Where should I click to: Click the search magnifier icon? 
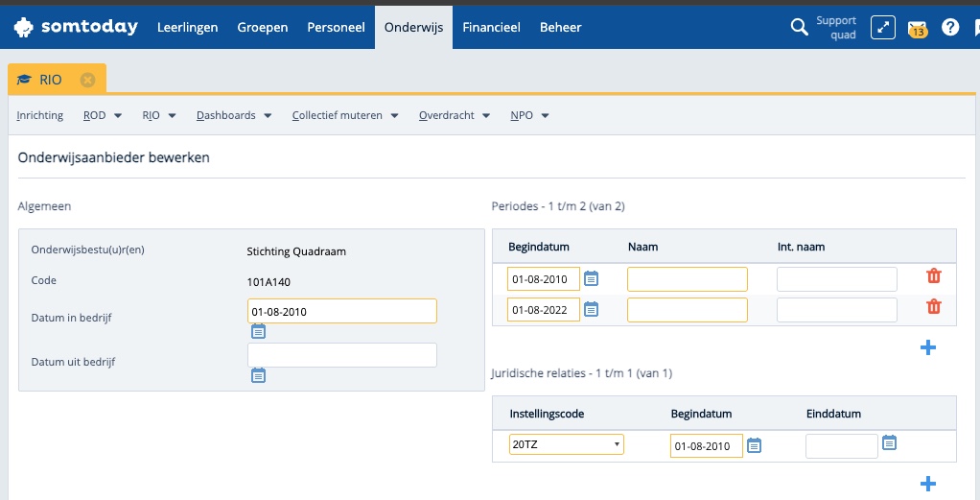click(799, 28)
